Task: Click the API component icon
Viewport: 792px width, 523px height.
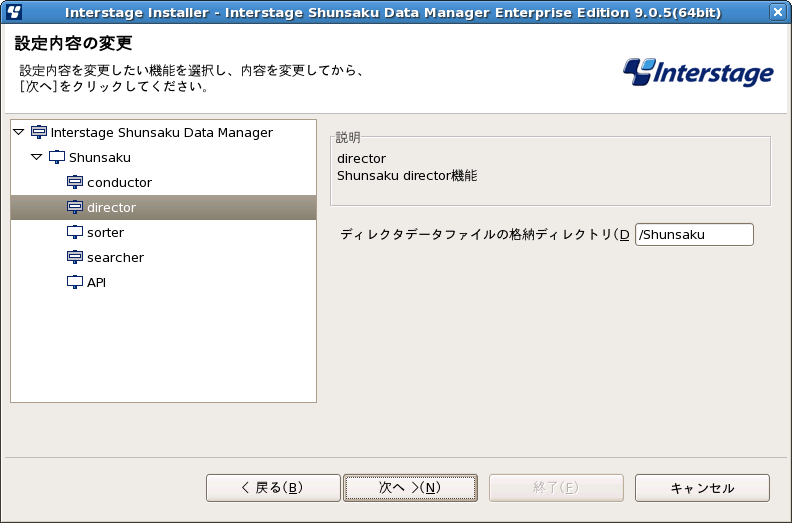Action: (75, 282)
